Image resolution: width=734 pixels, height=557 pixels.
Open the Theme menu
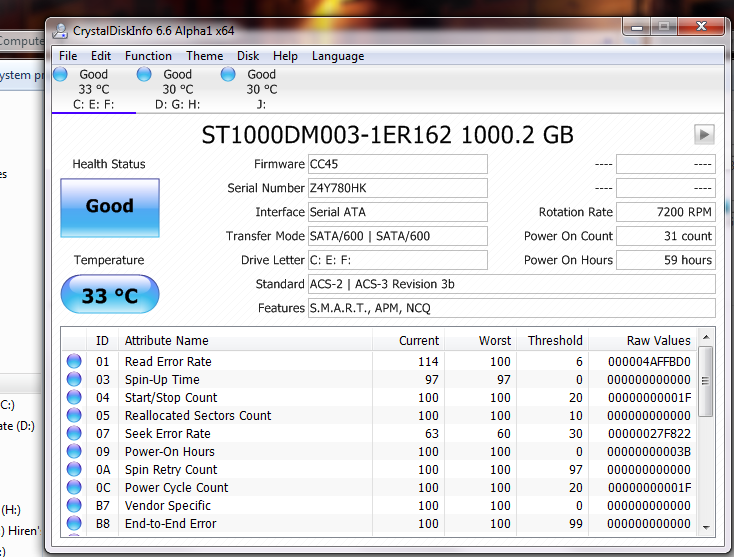[205, 56]
